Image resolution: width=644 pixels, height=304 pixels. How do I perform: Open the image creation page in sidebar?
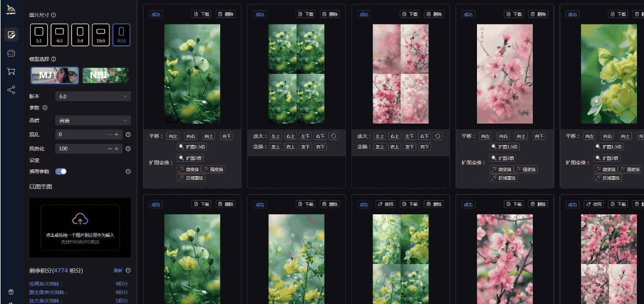click(x=11, y=34)
